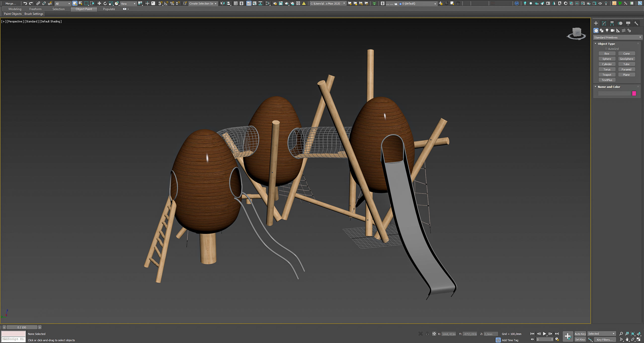Select the Cameras category icon
This screenshot has height=343, width=644.
613,30
